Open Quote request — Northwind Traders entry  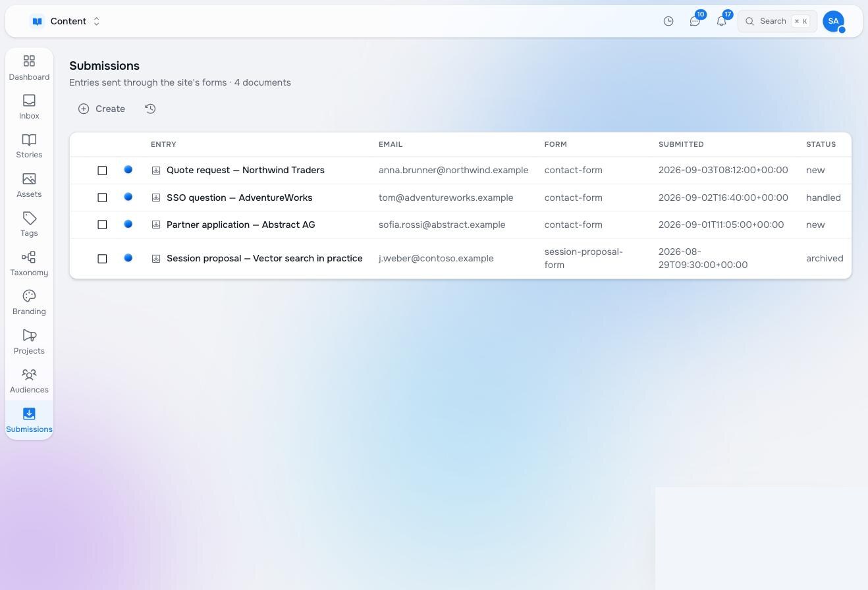coord(246,170)
